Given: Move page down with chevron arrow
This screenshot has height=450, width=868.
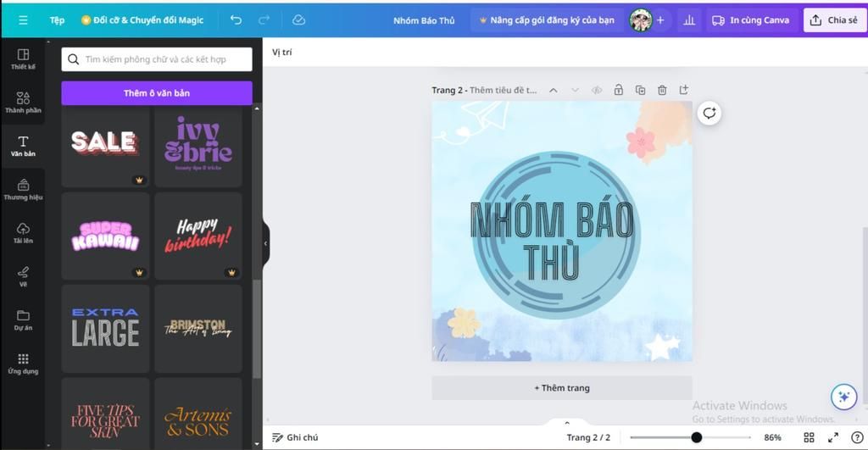Looking at the screenshot, I should pyautogui.click(x=576, y=90).
